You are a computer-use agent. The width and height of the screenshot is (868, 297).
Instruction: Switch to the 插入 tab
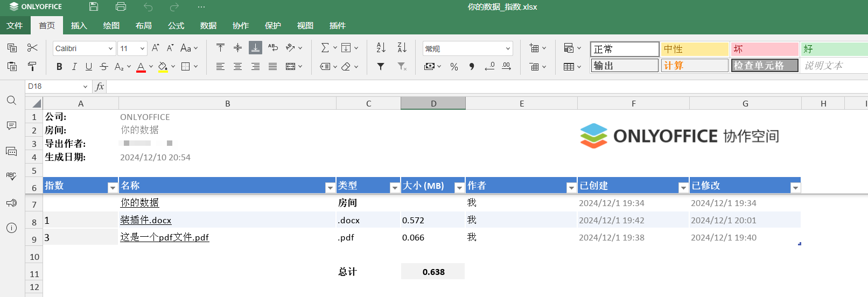tap(79, 25)
